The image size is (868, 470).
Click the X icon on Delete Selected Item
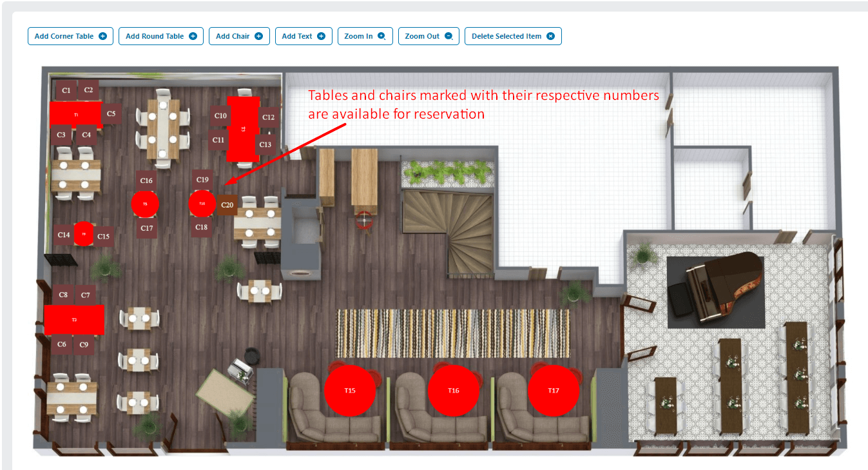551,36
